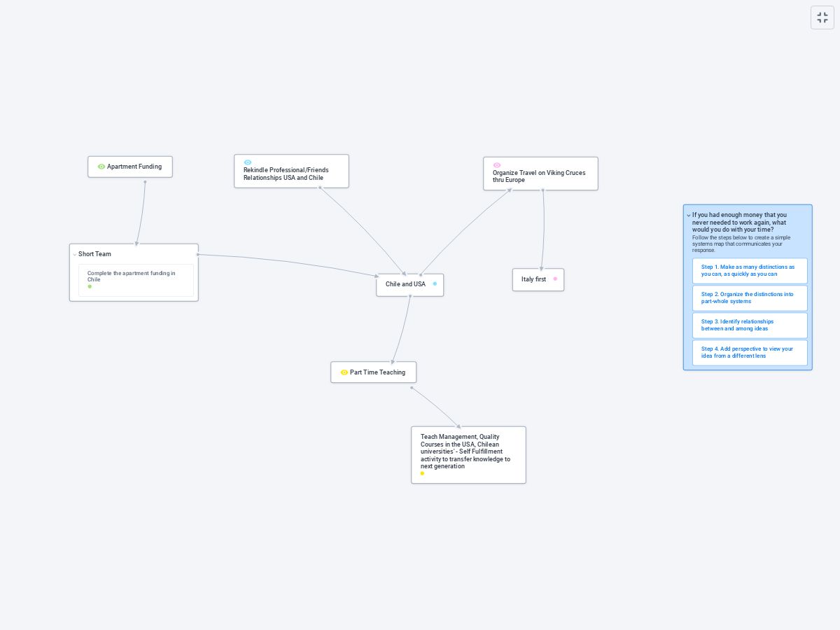This screenshot has height=630, width=840.
Task: Select the Complete the apartment funding card
Action: coord(135,276)
